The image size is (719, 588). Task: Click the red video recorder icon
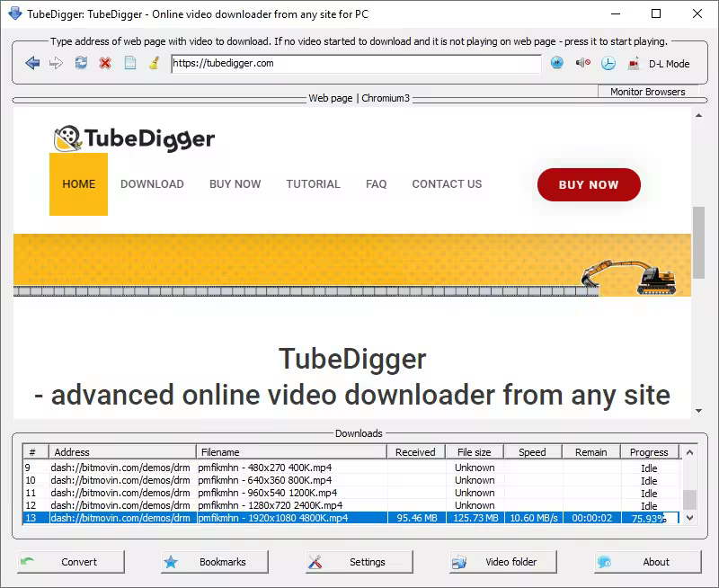pos(634,63)
